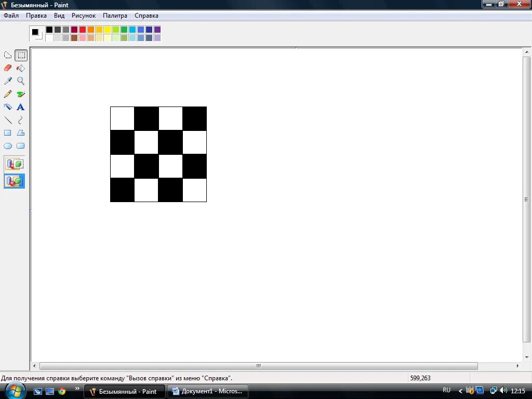532x399 pixels.
Task: Show hidden tray icons arrow
Action: point(460,391)
